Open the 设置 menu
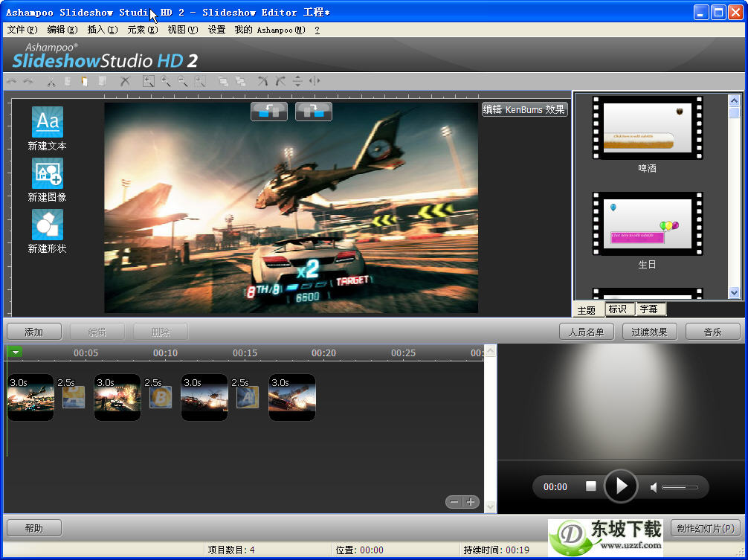 (x=216, y=30)
